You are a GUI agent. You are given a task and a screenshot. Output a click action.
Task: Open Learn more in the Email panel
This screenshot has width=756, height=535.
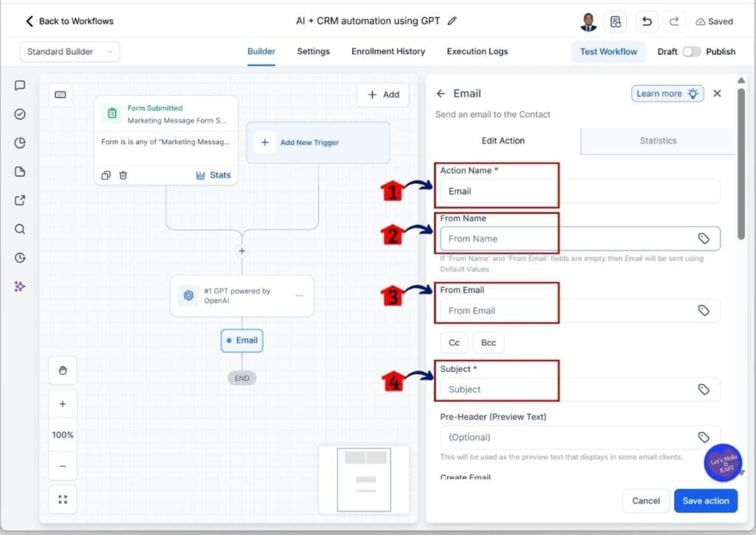point(667,93)
